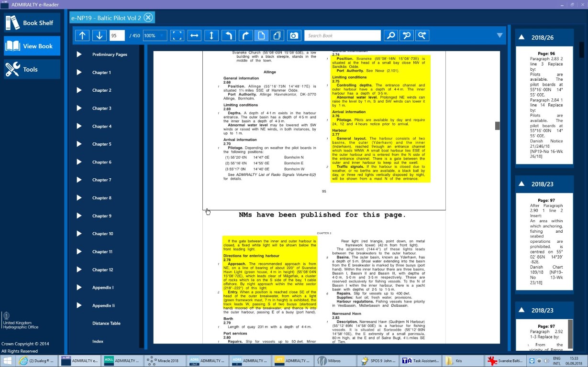This screenshot has width=588, height=367.
Task: Collapse the 2018/23 notice for Page 97 anchoring
Action: pos(521,184)
